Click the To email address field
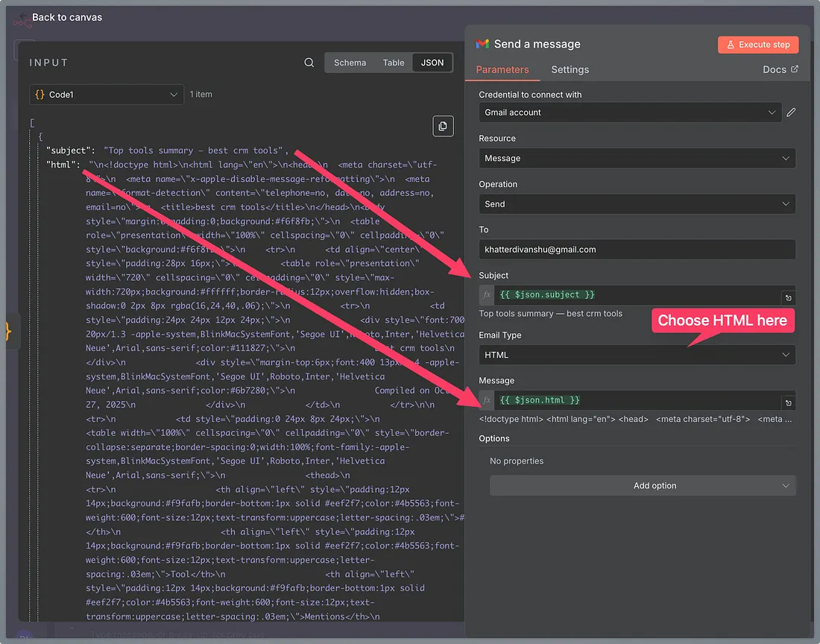The width and height of the screenshot is (820, 644). tap(637, 250)
